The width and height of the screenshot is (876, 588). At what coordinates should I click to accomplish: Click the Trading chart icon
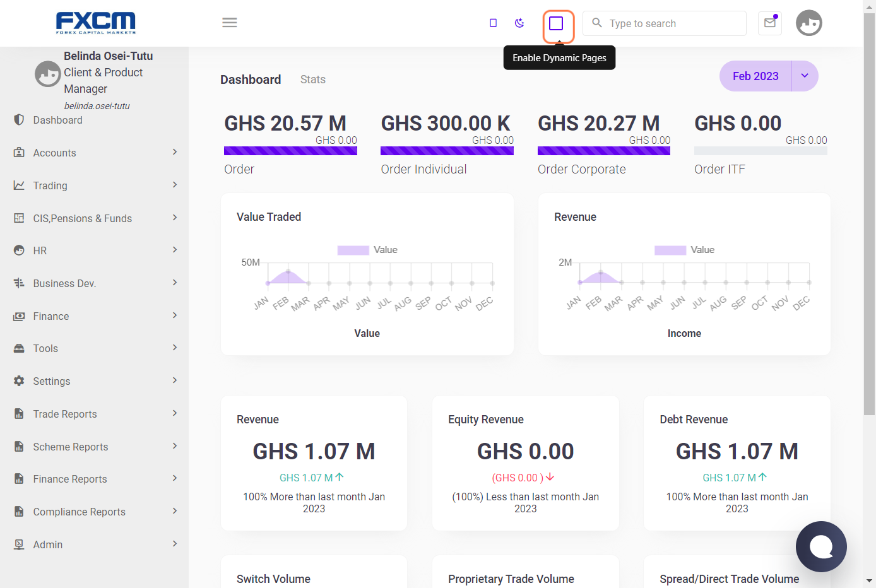(19, 185)
